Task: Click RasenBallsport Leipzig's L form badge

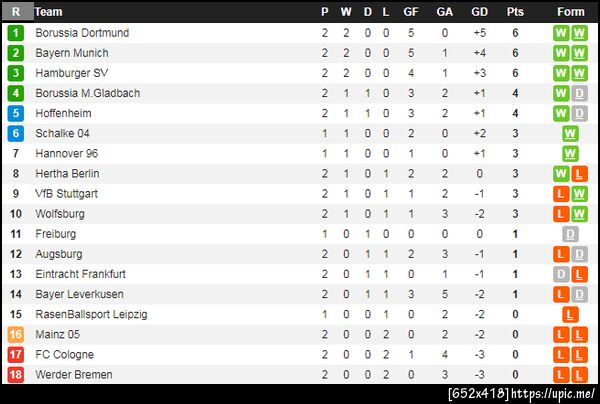Action: point(570,314)
